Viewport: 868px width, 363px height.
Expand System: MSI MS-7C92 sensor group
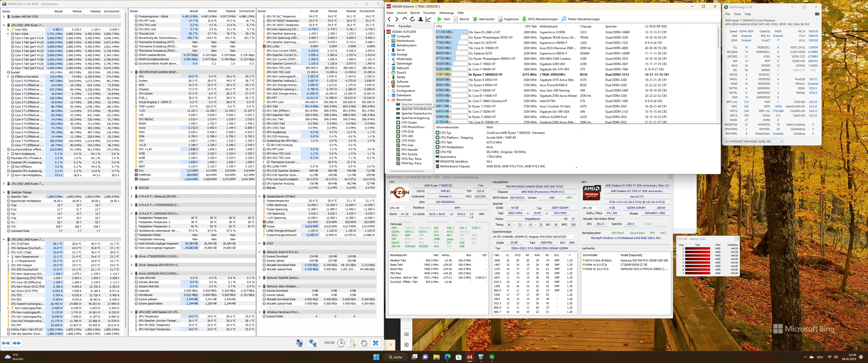(4, 16)
